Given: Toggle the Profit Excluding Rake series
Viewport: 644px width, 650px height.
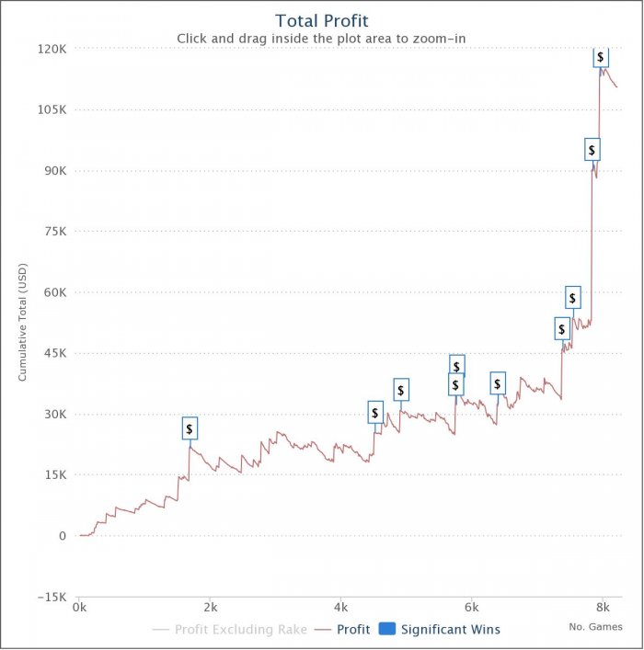Looking at the screenshot, I should [x=230, y=629].
